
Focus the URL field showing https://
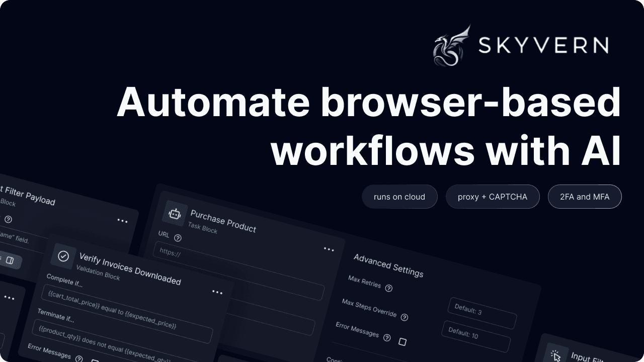[x=239, y=271]
